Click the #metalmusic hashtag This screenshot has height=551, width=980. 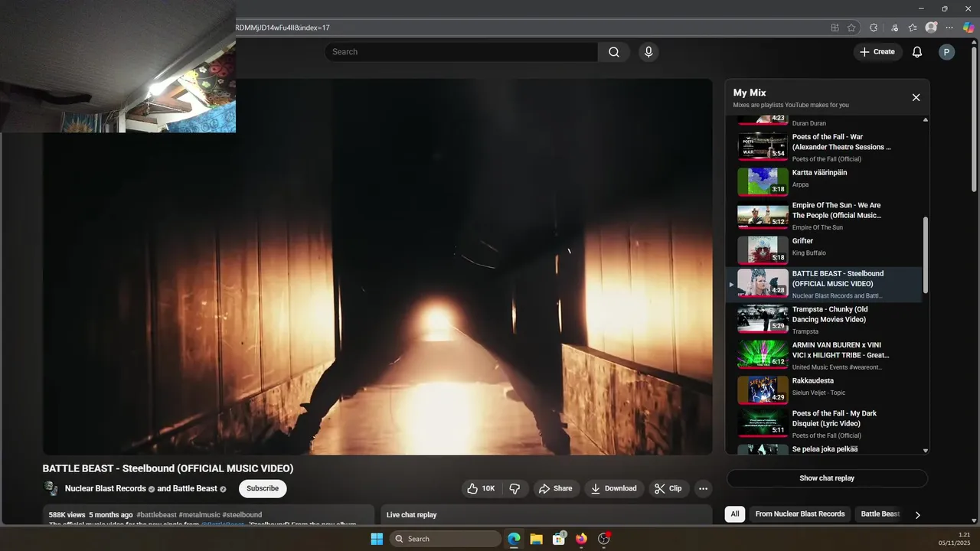click(199, 515)
